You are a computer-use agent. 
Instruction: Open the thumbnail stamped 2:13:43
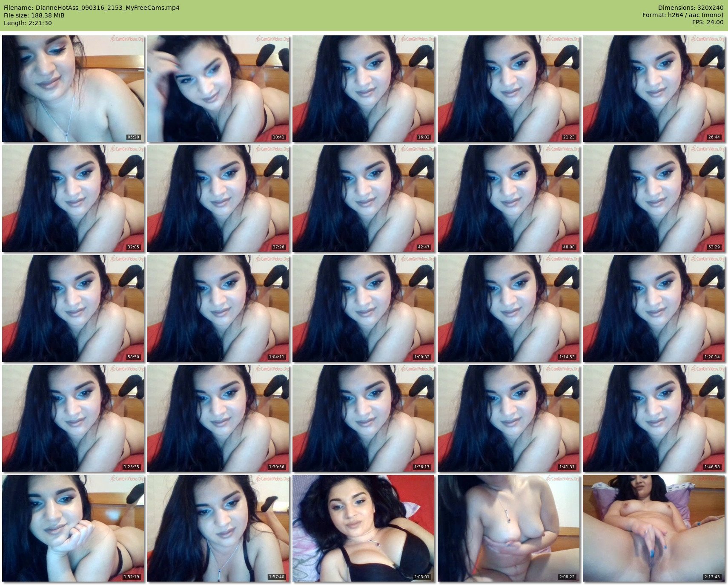pos(654,528)
